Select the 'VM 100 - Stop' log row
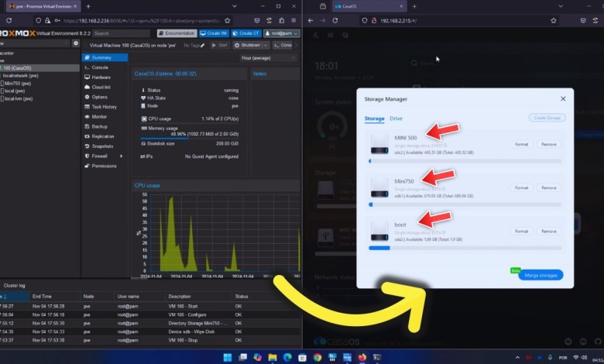Viewport: 604px width, 364px height. tap(150, 341)
